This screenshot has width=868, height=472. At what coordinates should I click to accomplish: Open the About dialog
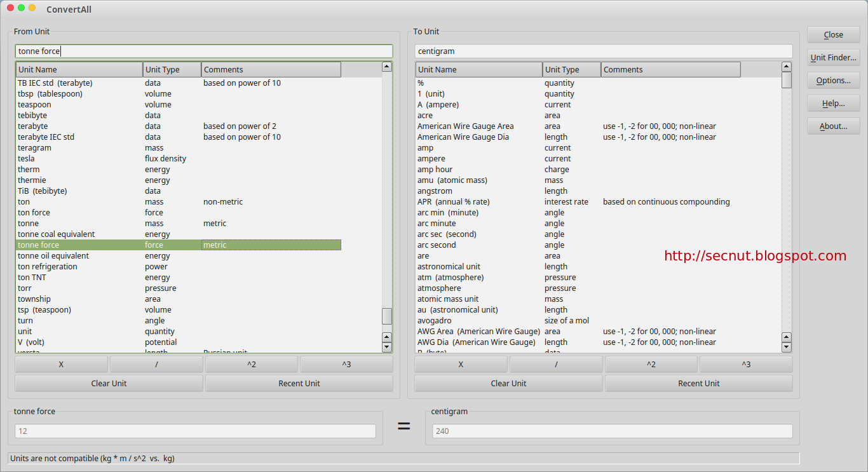(833, 126)
